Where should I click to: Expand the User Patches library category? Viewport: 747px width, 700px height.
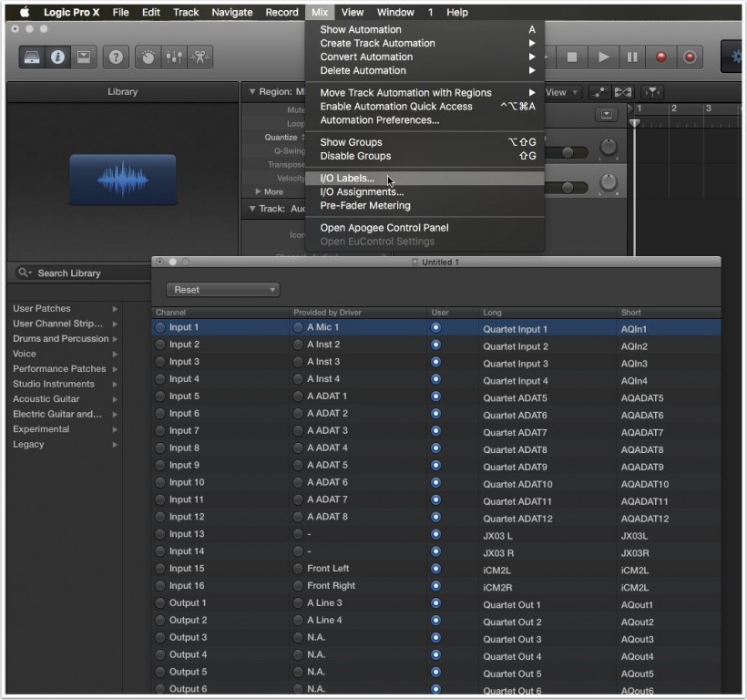pos(115,309)
